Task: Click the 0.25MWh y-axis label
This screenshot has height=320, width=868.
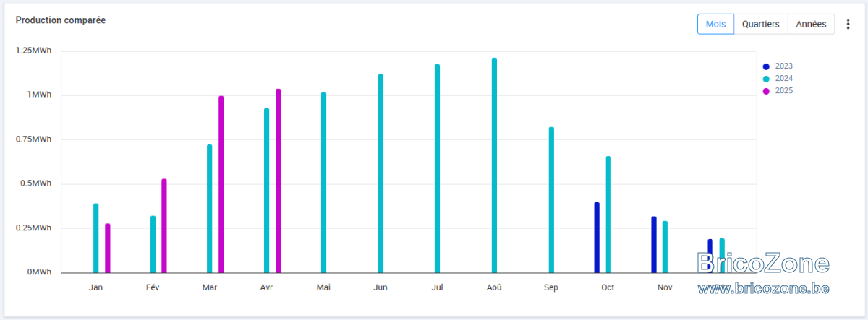Action: (x=33, y=228)
